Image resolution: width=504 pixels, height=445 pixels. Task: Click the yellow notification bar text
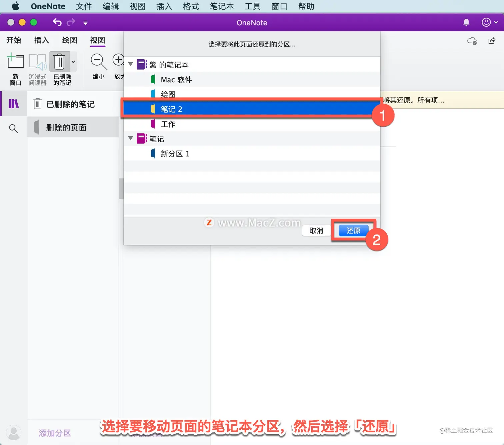coord(413,100)
